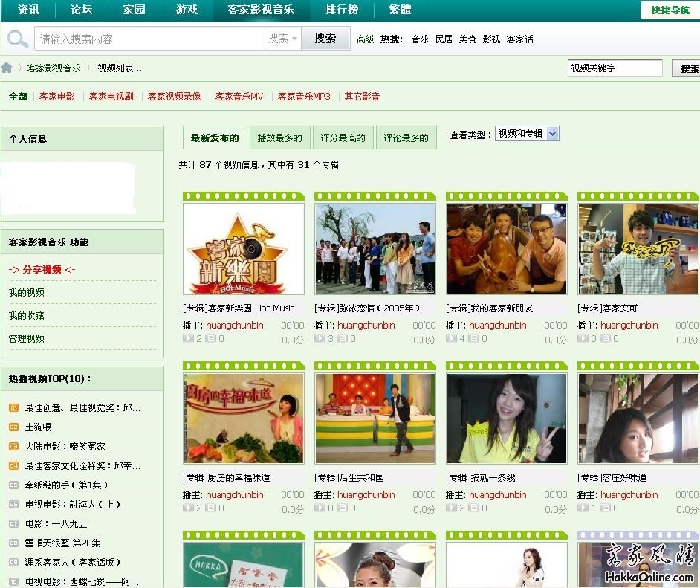700x588 pixels.
Task: Switch to the 评分最高的 tab
Action: click(x=343, y=138)
